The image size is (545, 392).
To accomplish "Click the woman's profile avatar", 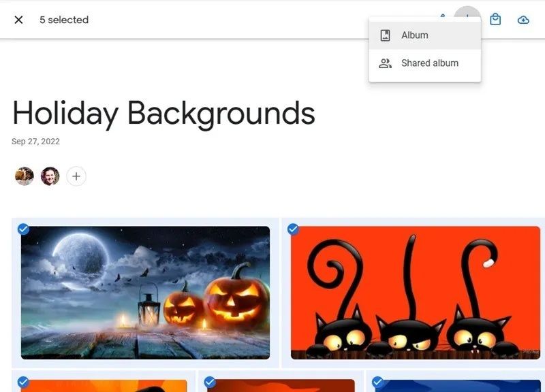I will pos(50,176).
